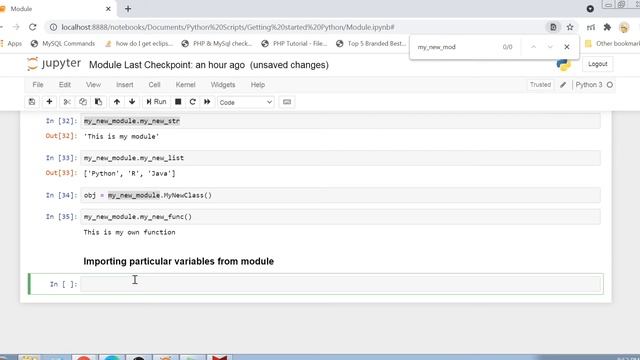The width and height of the screenshot is (640, 360).
Task: Click the kernel idle circle indicator
Action: point(610,85)
